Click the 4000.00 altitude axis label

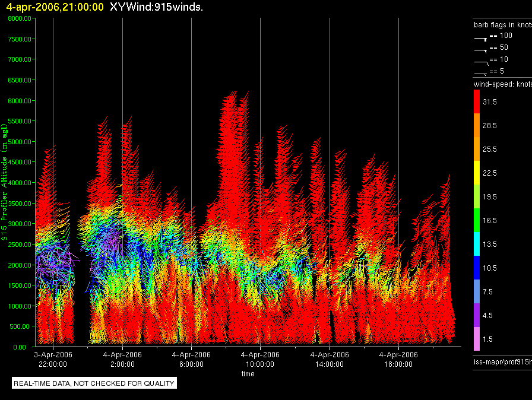tap(20, 183)
